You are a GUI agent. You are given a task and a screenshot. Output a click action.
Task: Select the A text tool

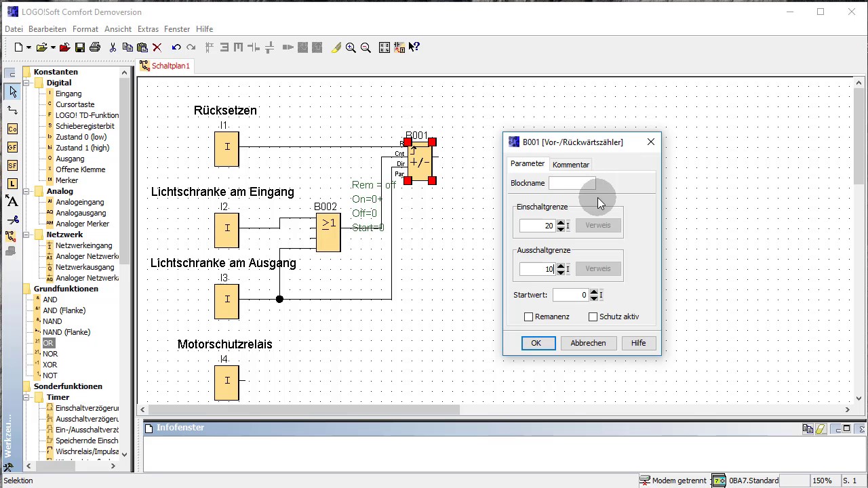(x=12, y=201)
